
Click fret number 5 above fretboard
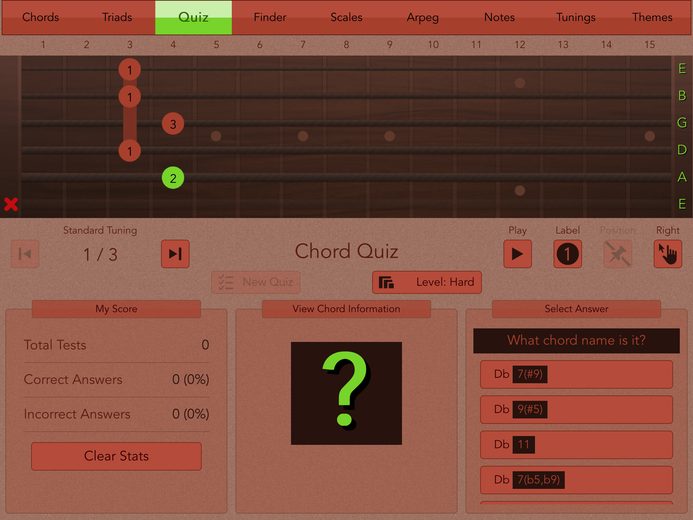pyautogui.click(x=216, y=45)
